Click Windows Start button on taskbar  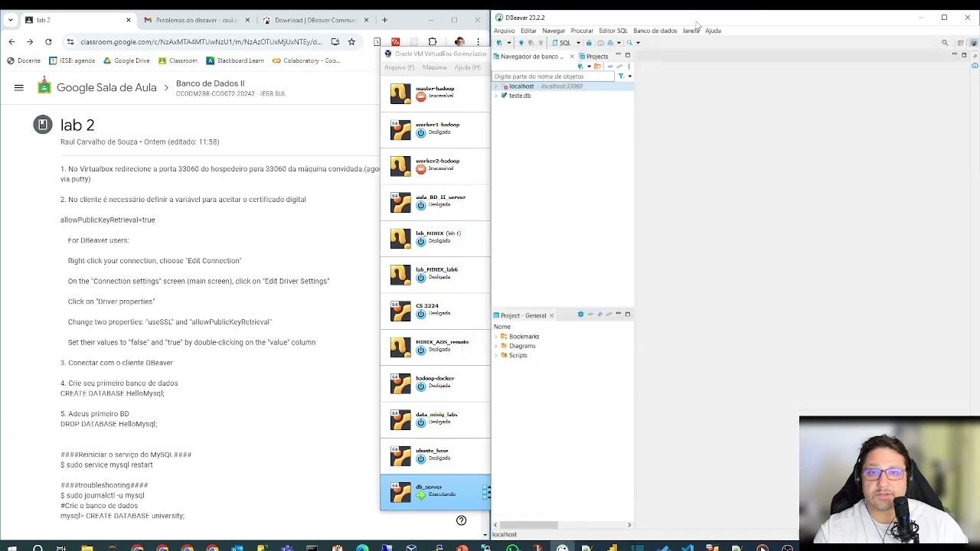click(x=11, y=547)
